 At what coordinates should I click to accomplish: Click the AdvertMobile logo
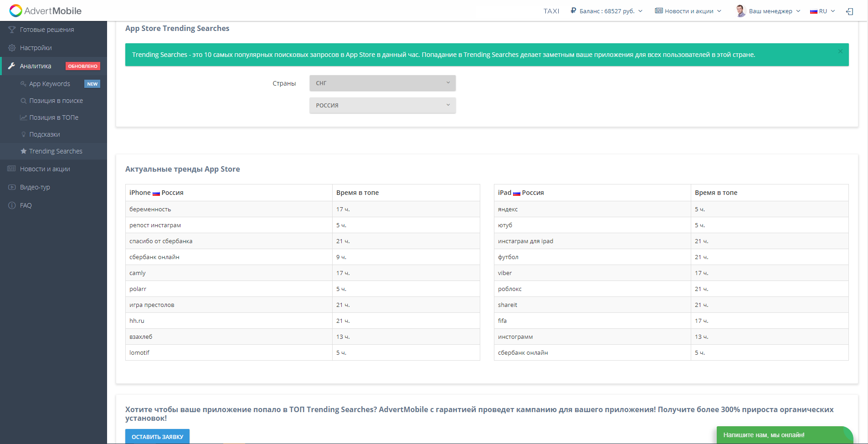tap(46, 10)
